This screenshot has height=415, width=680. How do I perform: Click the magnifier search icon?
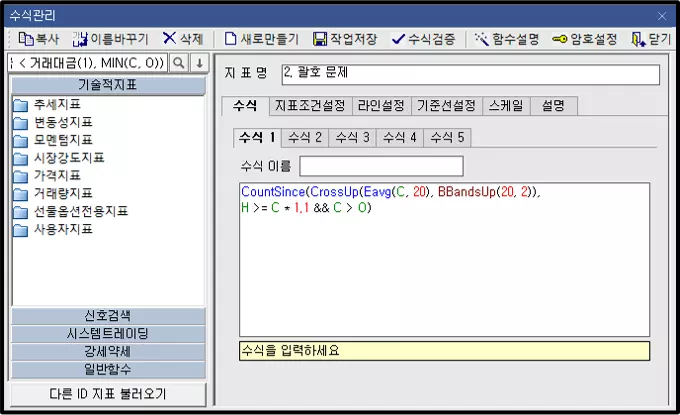[x=178, y=63]
